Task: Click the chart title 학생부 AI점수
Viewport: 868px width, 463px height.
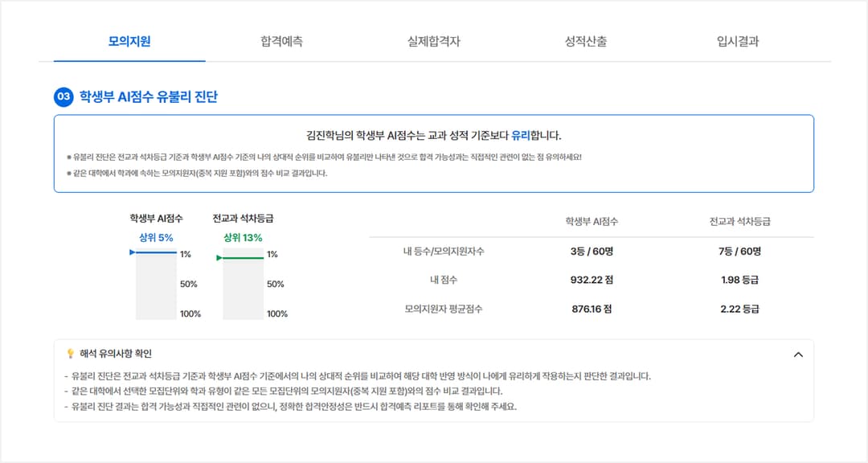Action: [156, 219]
